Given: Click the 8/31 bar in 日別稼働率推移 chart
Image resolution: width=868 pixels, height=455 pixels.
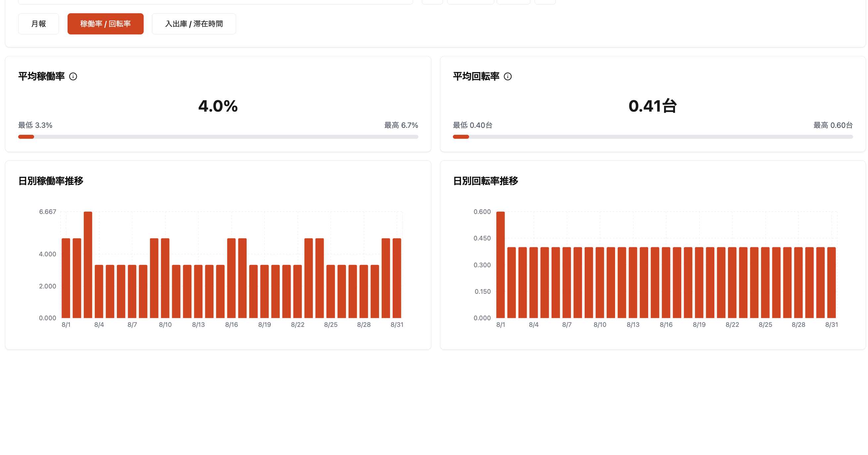Looking at the screenshot, I should pyautogui.click(x=397, y=278).
